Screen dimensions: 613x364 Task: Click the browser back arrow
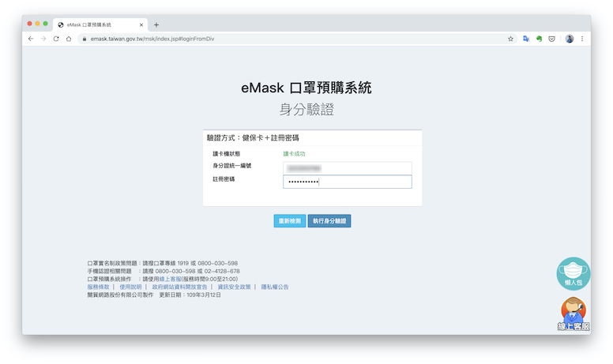[31, 39]
